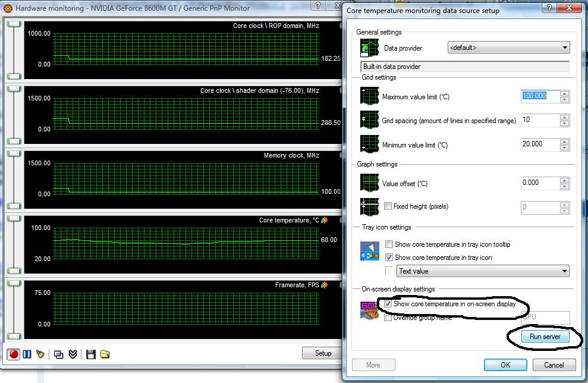Click top slider handle of Framerate graph
Viewport: 588px width, 383px height.
[x=14, y=283]
